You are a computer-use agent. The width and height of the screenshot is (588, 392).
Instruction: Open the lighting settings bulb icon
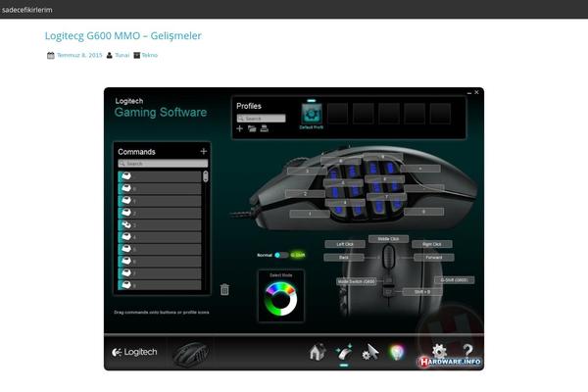point(397,352)
